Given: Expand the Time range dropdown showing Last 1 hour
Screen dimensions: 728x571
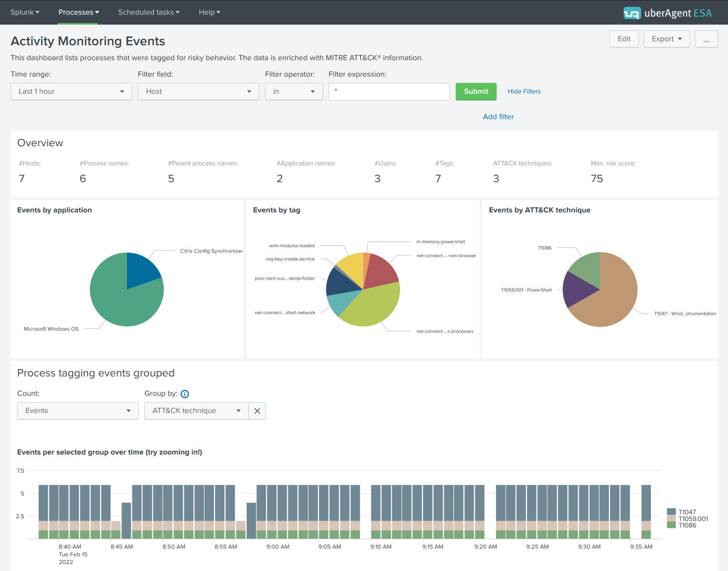Looking at the screenshot, I should click(x=71, y=92).
